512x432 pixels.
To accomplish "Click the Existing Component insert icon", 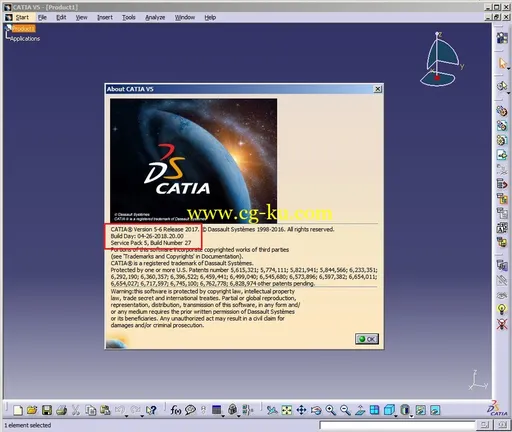I will (502, 155).
